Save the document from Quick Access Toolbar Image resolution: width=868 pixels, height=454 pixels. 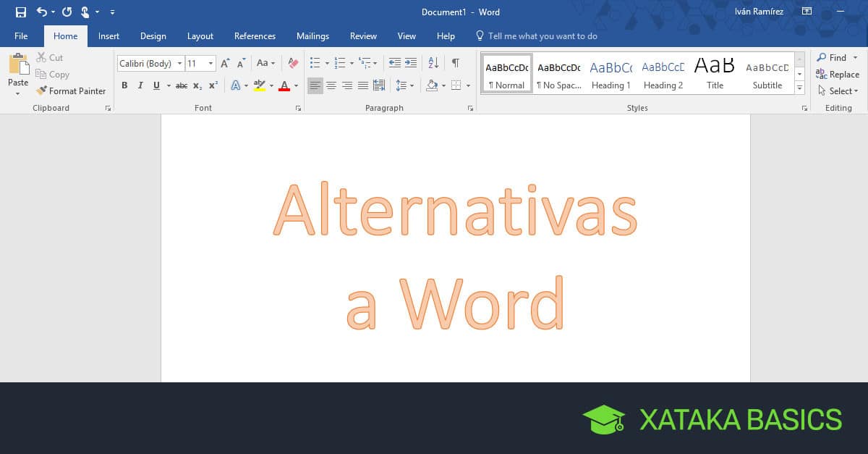coord(20,12)
